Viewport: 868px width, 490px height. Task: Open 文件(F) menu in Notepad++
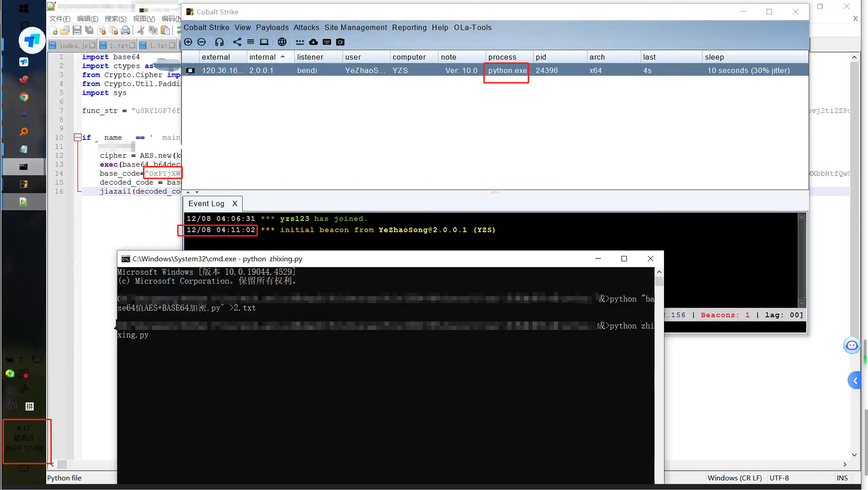click(x=60, y=19)
